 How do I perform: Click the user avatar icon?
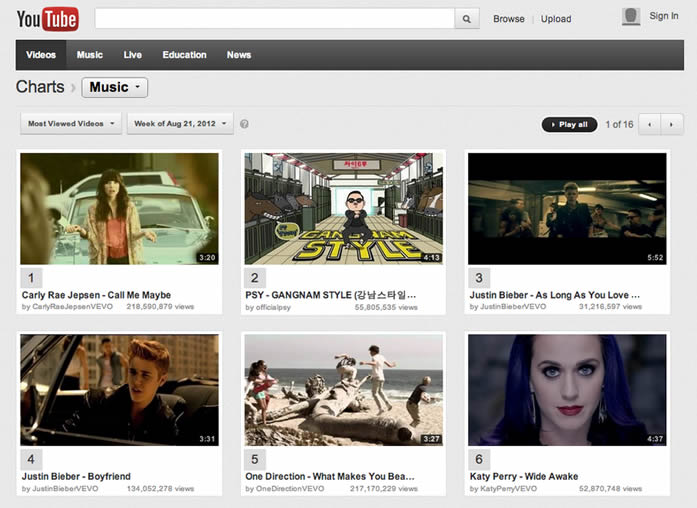click(631, 17)
